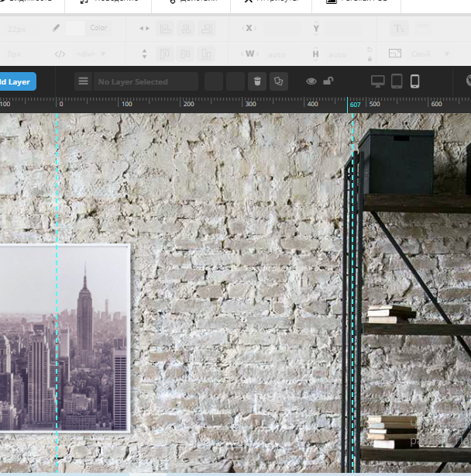The image size is (471, 476).
Task: Align layer horizontally to the right
Action: 207,29
